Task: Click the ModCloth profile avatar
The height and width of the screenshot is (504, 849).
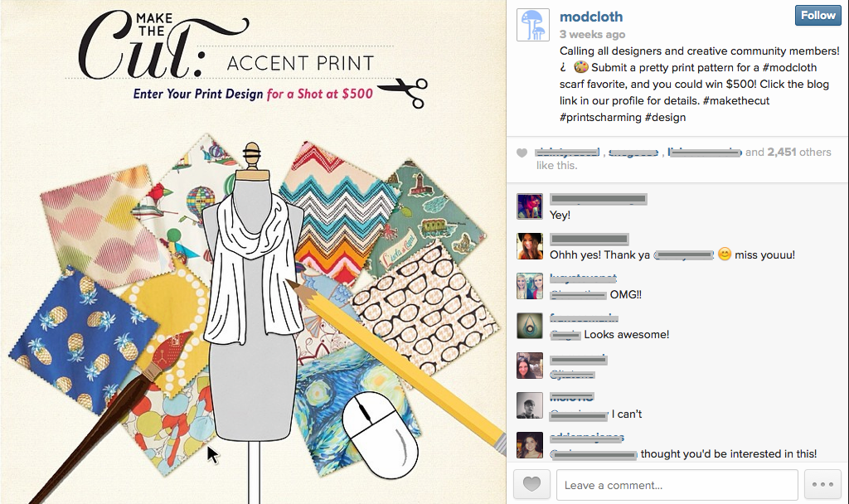Action: pos(532,25)
